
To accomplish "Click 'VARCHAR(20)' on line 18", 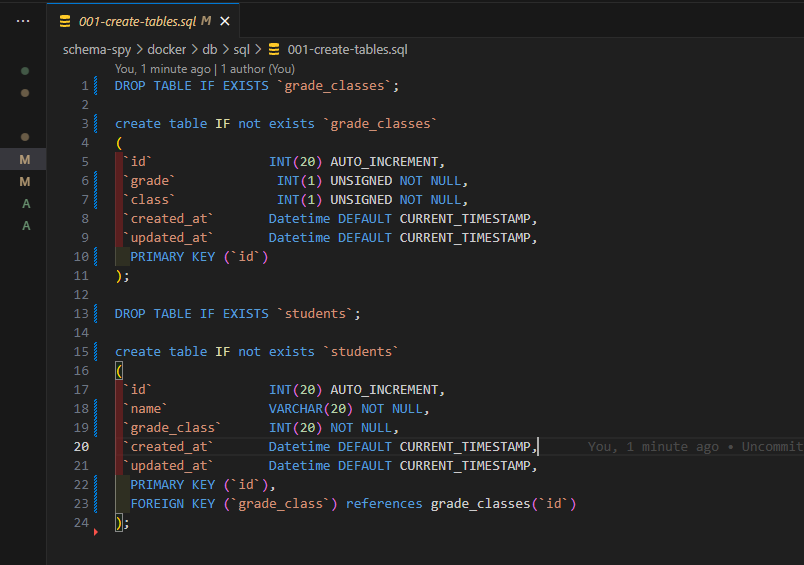I will coord(311,409).
